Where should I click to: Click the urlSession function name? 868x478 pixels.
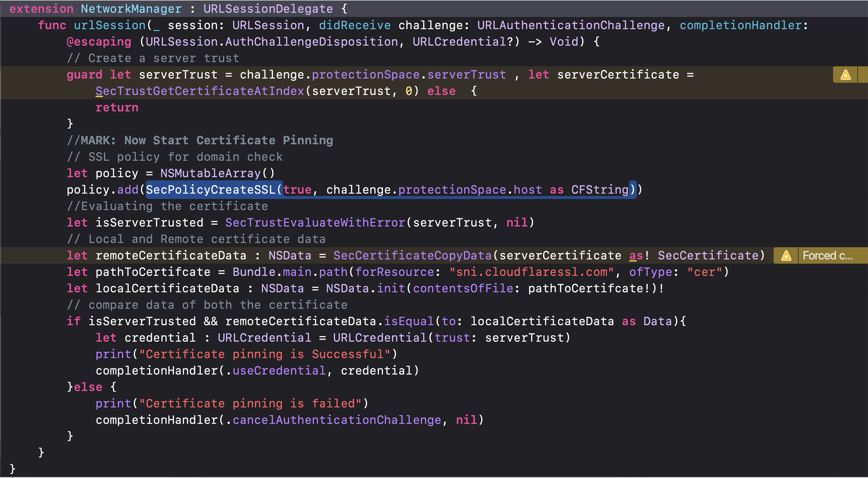[110, 25]
